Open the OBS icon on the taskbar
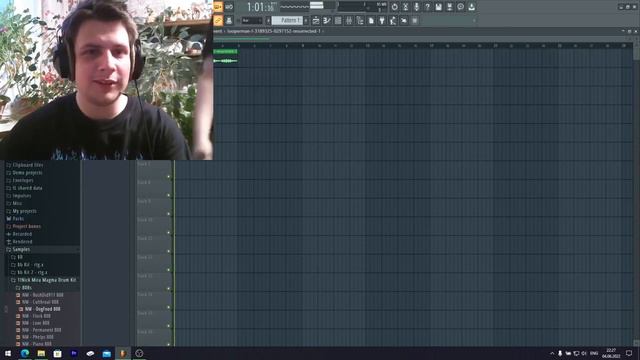 click(139, 353)
